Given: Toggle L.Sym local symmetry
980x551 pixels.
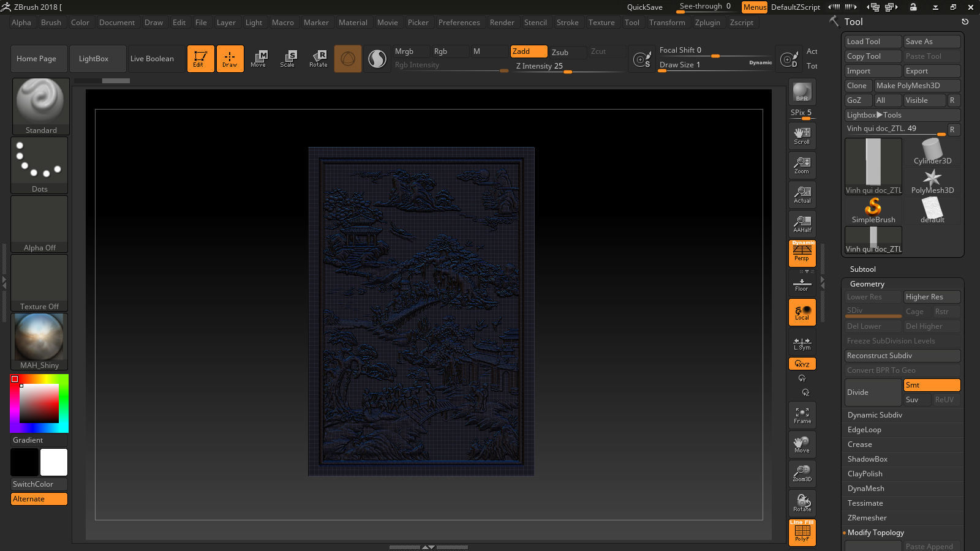Looking at the screenshot, I should tap(802, 343).
